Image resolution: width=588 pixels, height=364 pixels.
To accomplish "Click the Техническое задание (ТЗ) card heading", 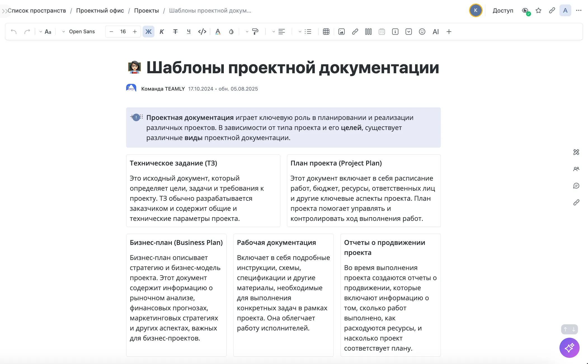I will tap(173, 163).
